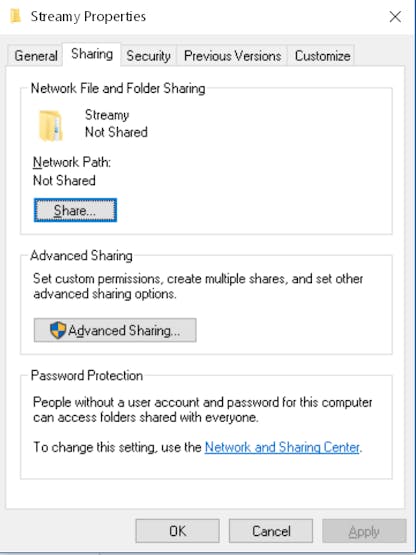
Task: Follow the Network and Sharing Center link
Action: point(282,447)
